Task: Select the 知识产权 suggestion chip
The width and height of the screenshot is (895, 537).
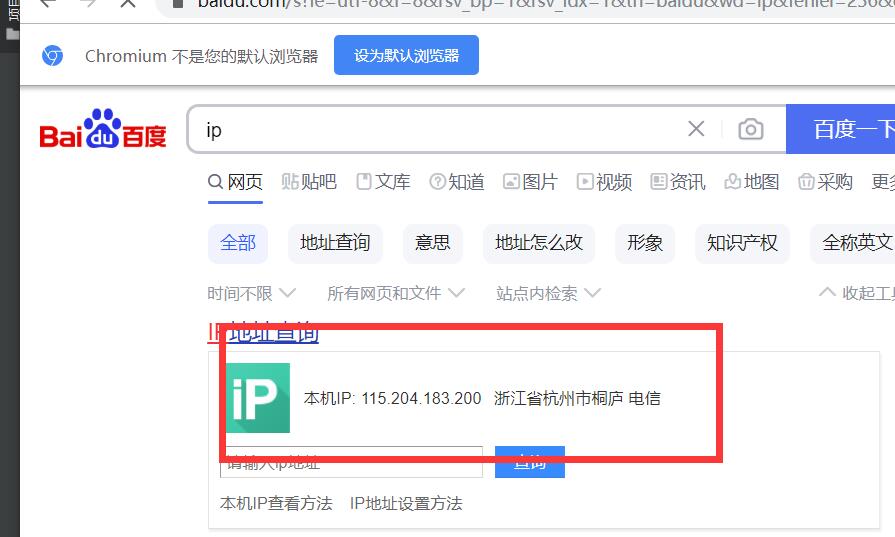Action: coord(742,243)
